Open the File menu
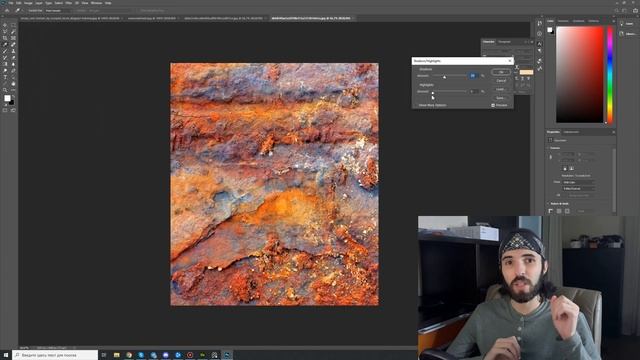Image resolution: width=640 pixels, height=360 pixels. click(11, 3)
